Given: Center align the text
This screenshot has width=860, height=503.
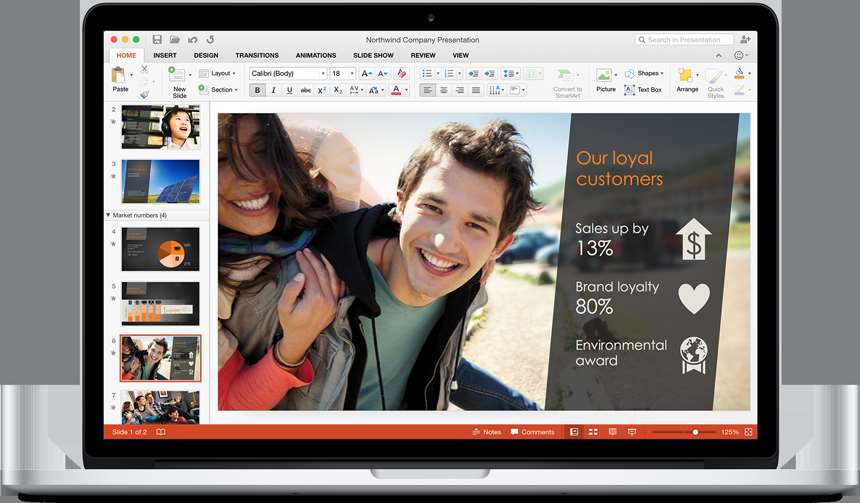Looking at the screenshot, I should [x=444, y=91].
